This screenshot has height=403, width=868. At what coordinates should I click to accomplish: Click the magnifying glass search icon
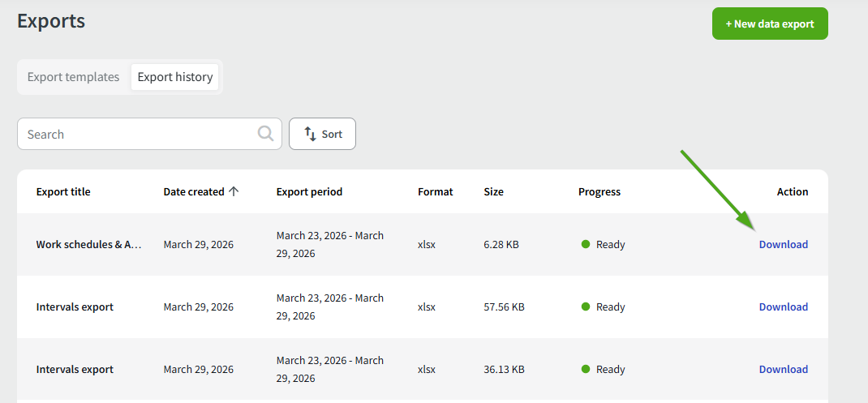click(x=265, y=134)
